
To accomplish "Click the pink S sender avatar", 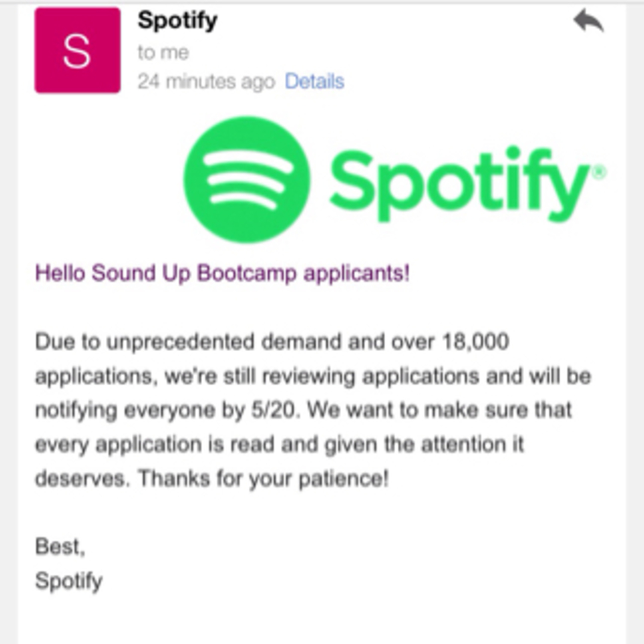I will click(x=78, y=50).
